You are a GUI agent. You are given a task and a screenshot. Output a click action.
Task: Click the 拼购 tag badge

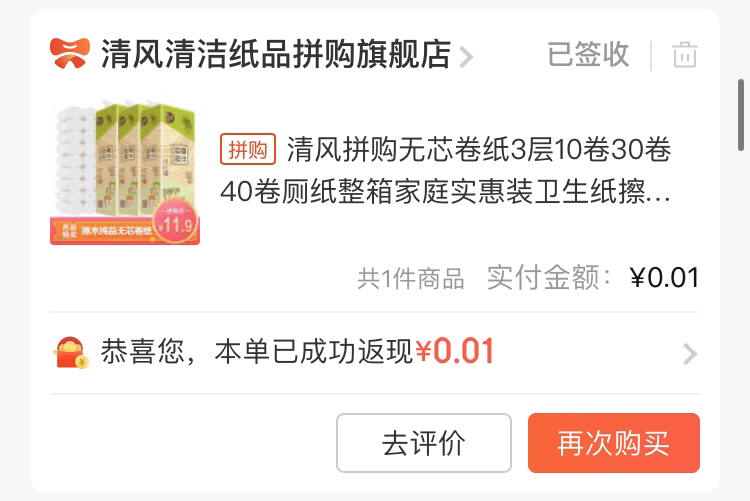[248, 149]
